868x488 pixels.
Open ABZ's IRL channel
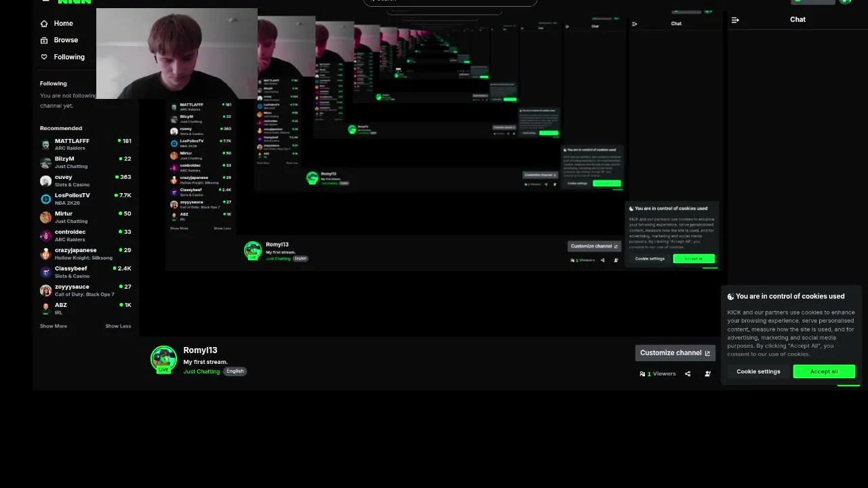pyautogui.click(x=85, y=308)
